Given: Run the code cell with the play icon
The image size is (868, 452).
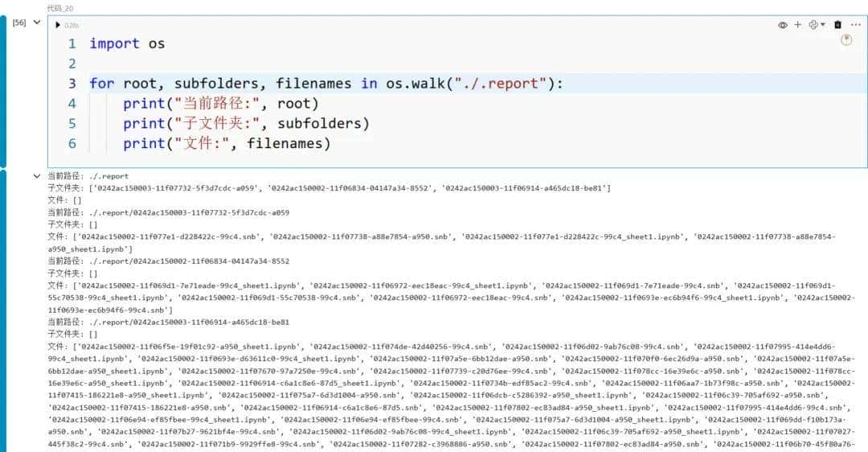Looking at the screenshot, I should point(58,25).
